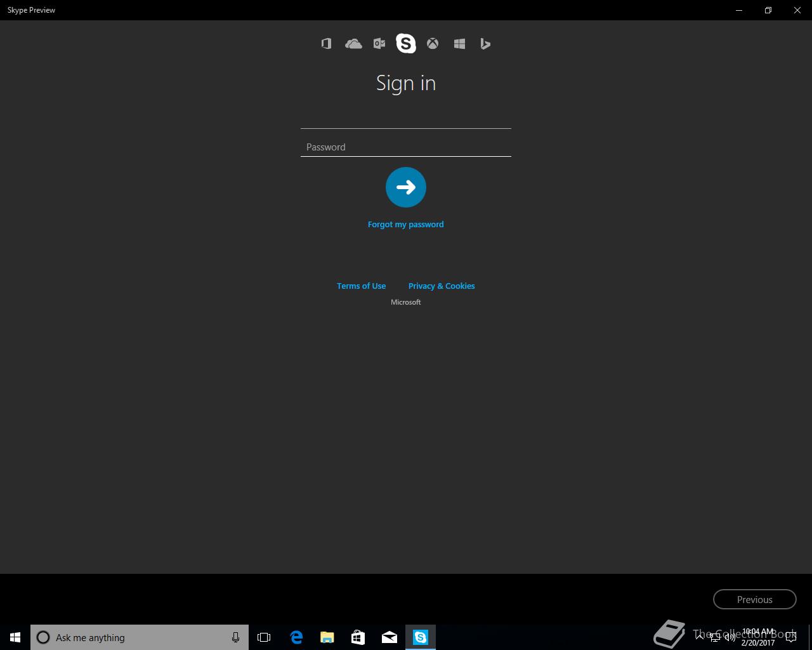Screen dimensions: 812x650
Task: Click the blue arrow sign-in button
Action: click(x=406, y=187)
